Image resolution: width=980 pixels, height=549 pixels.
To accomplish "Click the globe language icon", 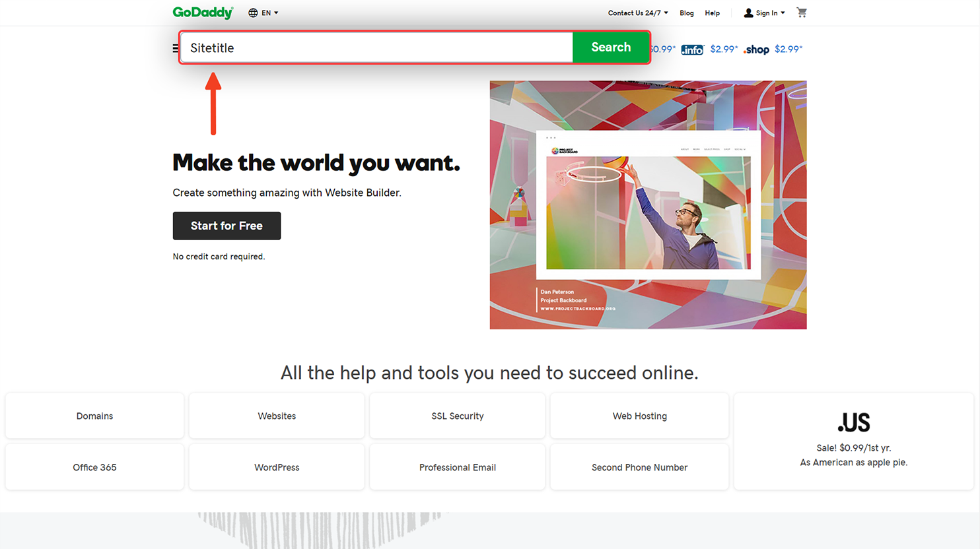I will tap(253, 13).
